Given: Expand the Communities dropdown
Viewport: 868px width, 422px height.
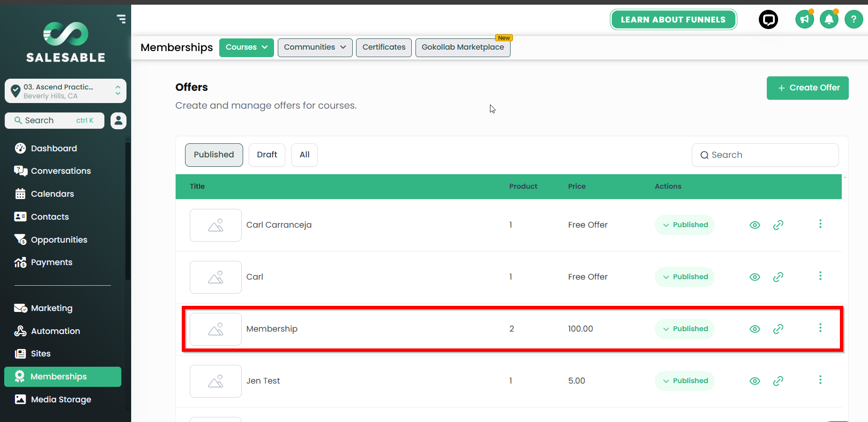Looking at the screenshot, I should [x=315, y=47].
